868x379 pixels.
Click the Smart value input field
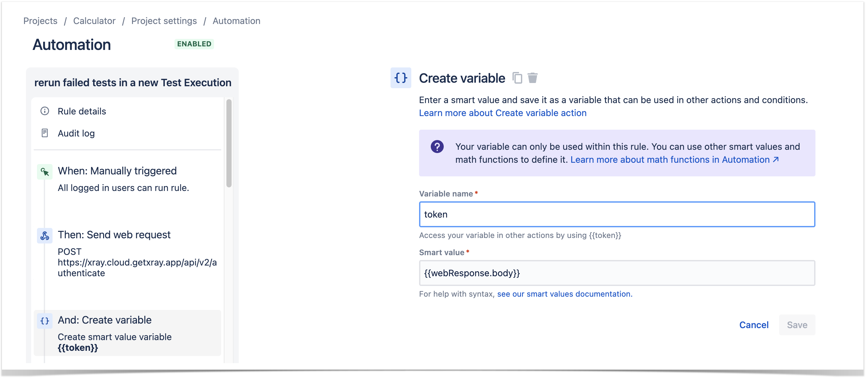(x=617, y=273)
